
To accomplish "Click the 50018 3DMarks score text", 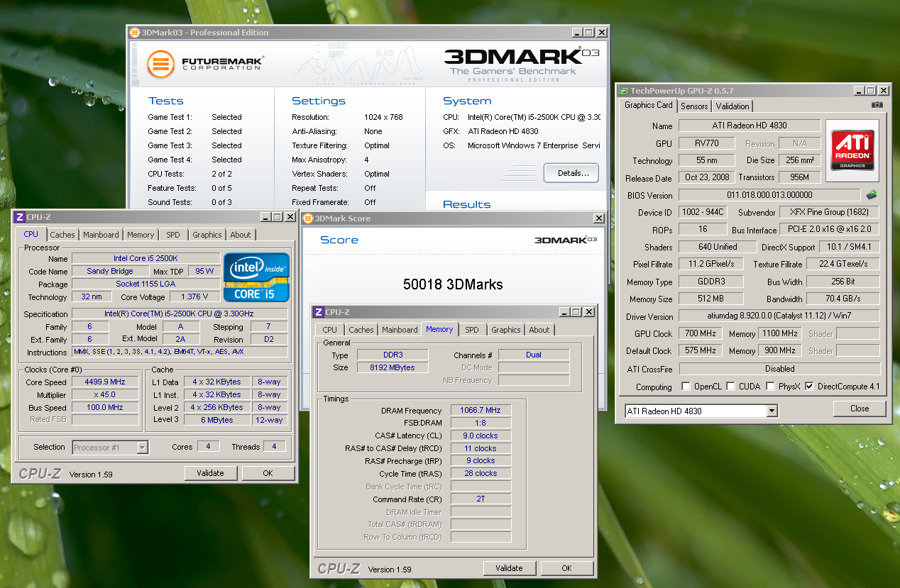I will [453, 284].
